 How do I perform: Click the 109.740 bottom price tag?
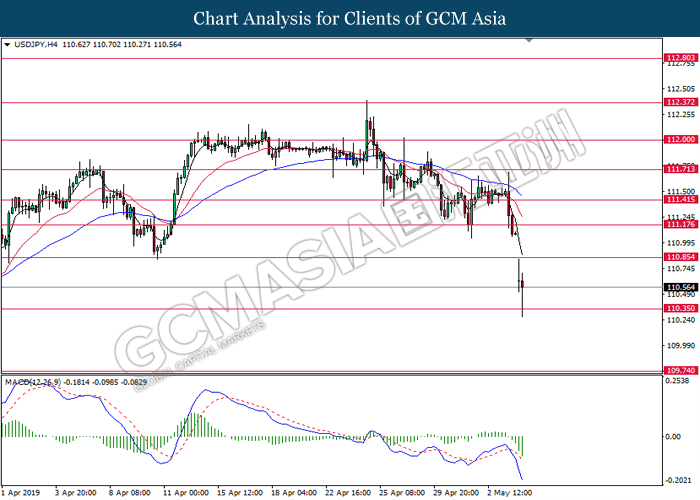click(680, 370)
